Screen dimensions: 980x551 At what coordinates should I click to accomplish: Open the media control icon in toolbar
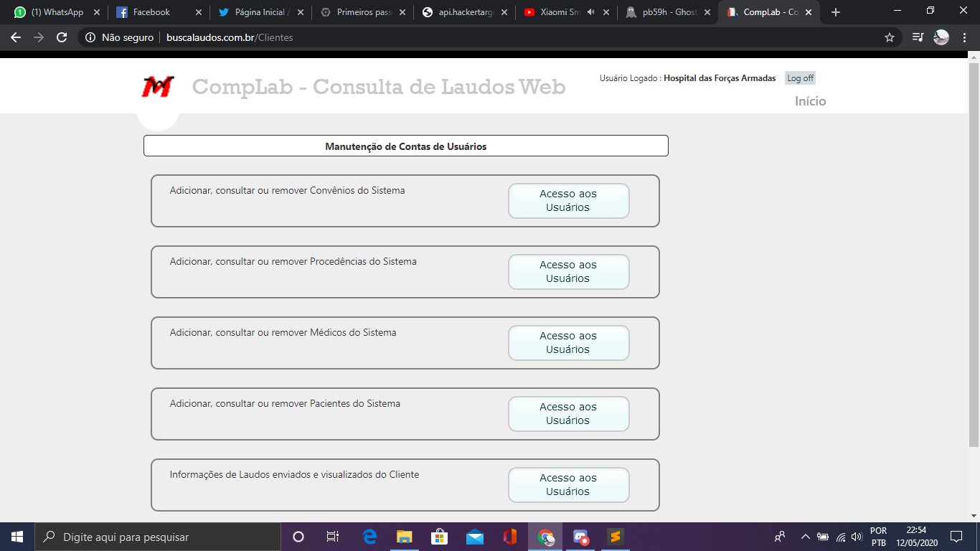[918, 37]
